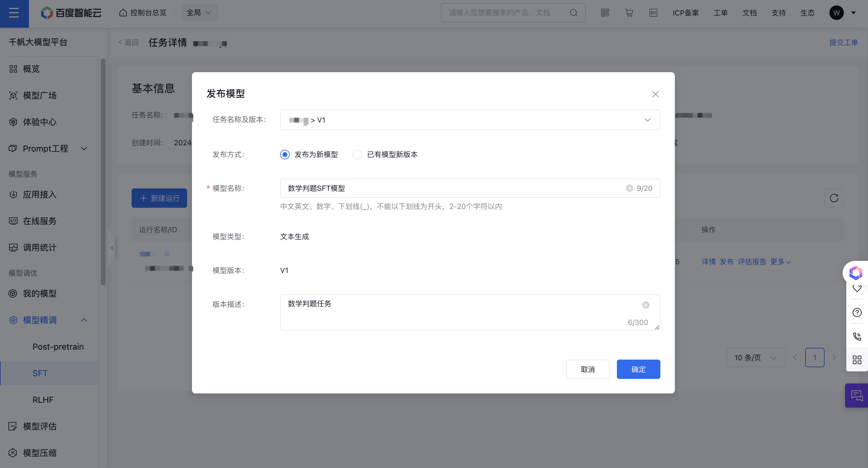Expand 更多 actions in the run row
Image resolution: width=868 pixels, height=468 pixels.
[x=780, y=262]
